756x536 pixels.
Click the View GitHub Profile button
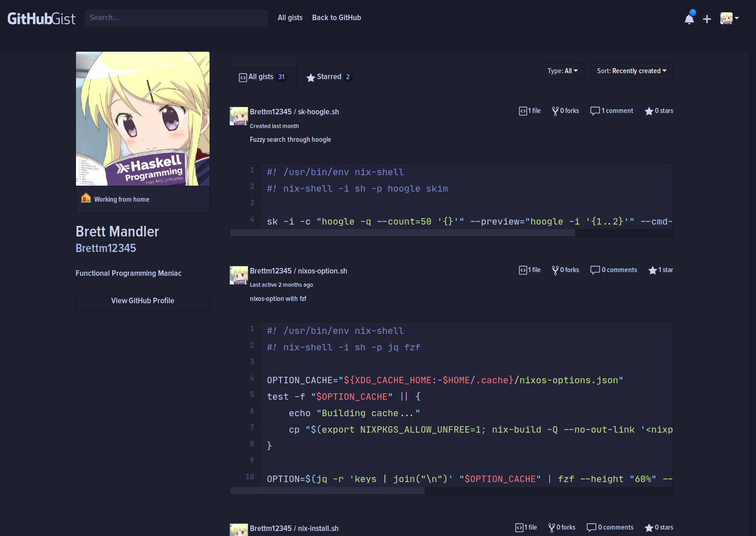(142, 301)
